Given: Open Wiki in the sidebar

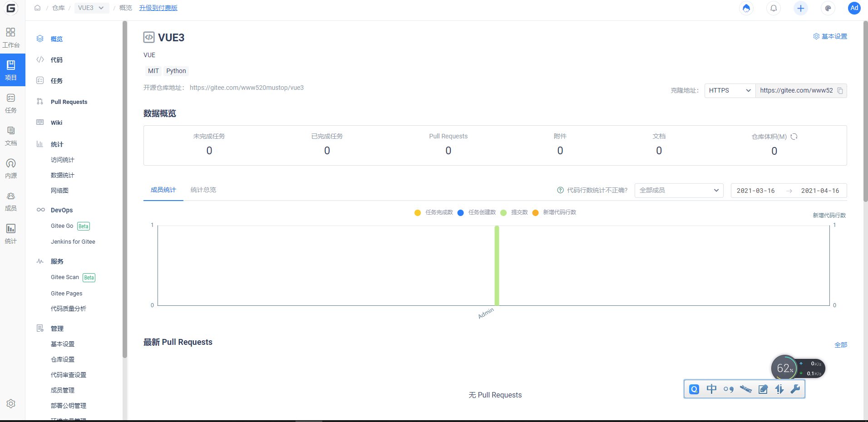Looking at the screenshot, I should coord(56,123).
